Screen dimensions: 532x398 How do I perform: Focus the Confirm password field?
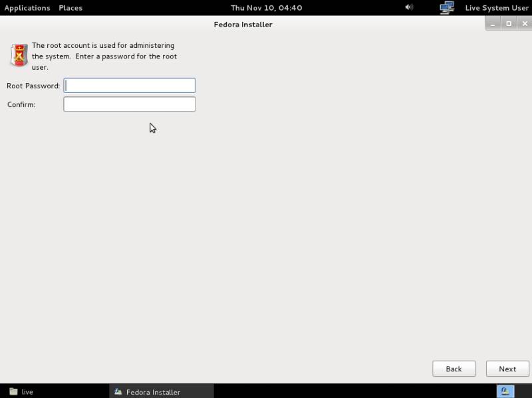129,104
